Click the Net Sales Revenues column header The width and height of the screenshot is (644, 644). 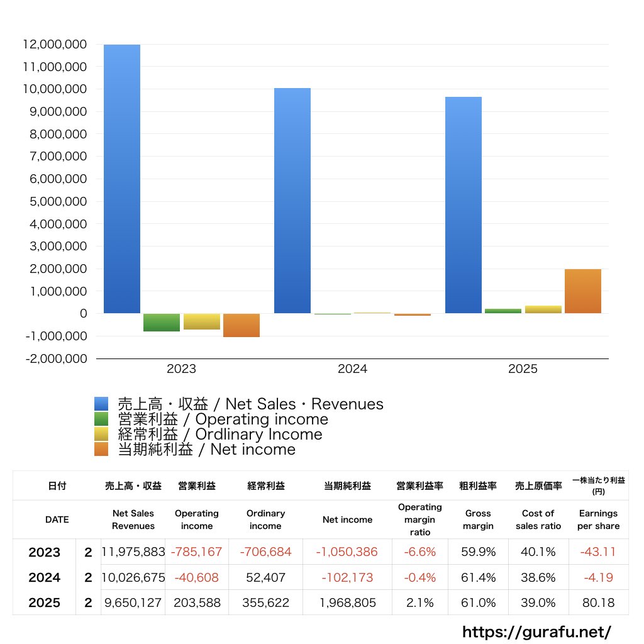point(133,519)
